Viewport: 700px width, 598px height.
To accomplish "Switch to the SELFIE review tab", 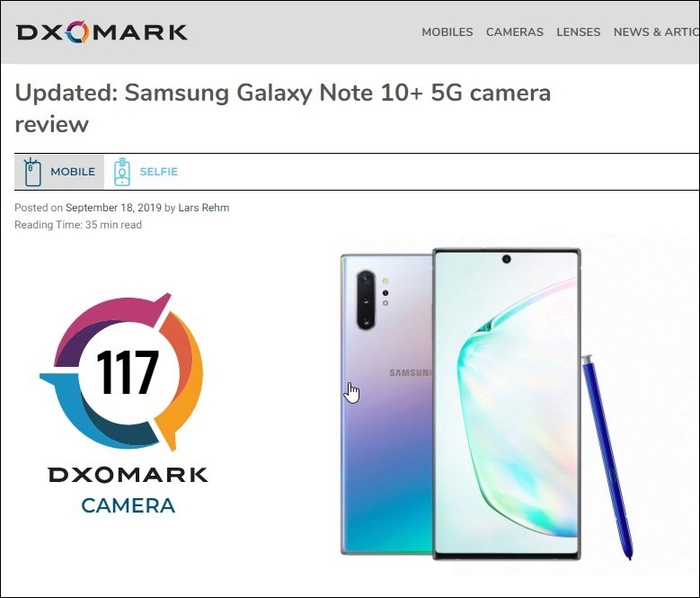I will click(146, 172).
